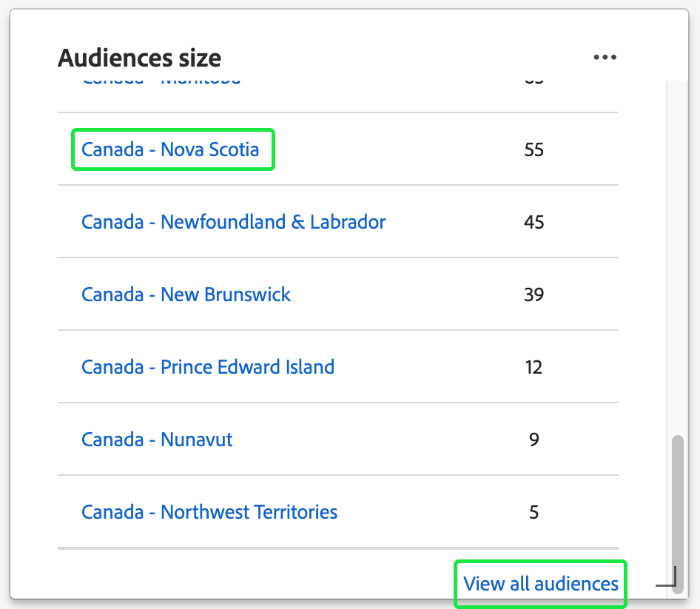Open Canada - Newfoundland & Labrador audience
The height and width of the screenshot is (609, 700).
233,222
